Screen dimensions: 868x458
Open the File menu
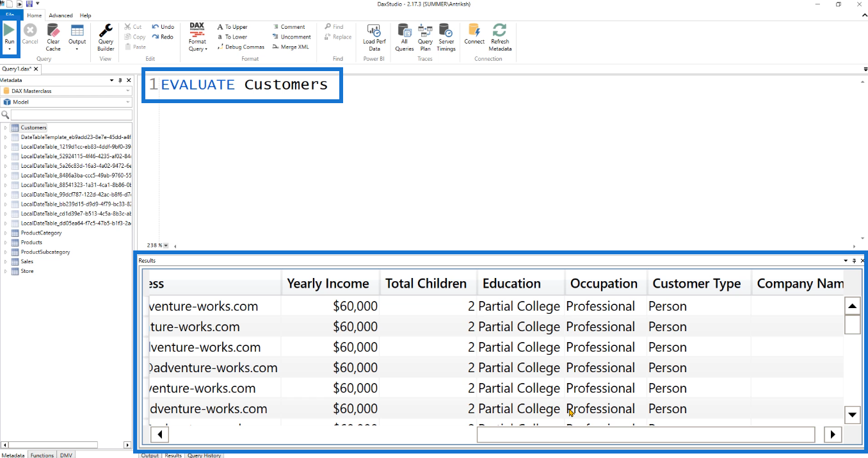pos(11,15)
